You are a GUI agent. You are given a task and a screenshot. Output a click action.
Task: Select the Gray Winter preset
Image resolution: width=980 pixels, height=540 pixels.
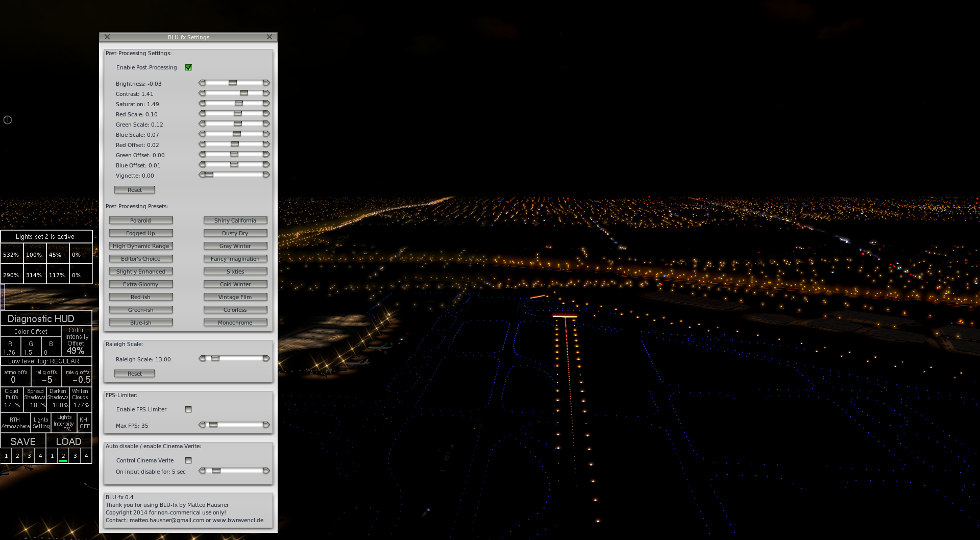click(235, 246)
